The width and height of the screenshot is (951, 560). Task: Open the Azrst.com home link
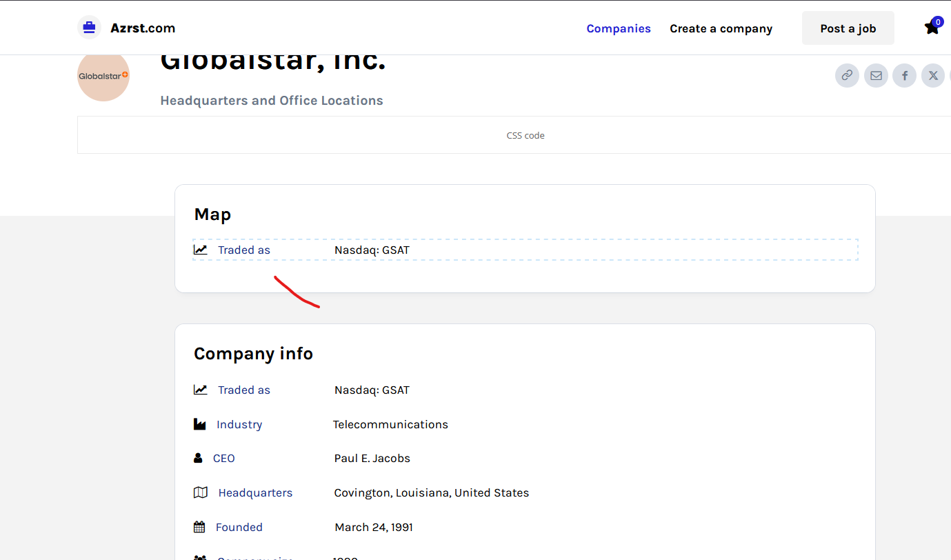(x=143, y=28)
